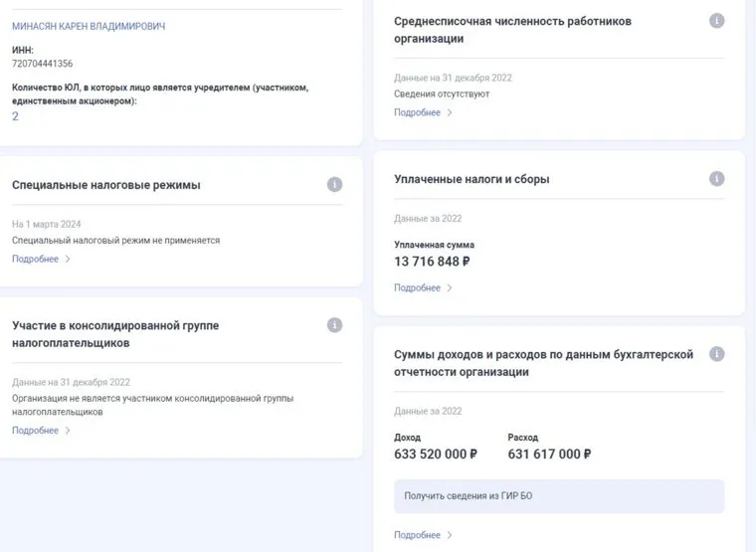The height and width of the screenshot is (552, 756).
Task: Open info icon for Уплаченные налоги и сборы
Action: (x=716, y=179)
